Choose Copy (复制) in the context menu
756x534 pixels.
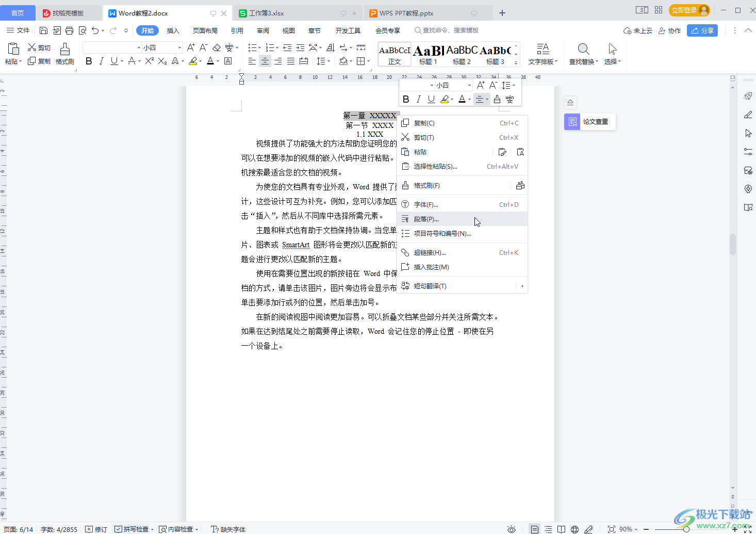coord(463,123)
